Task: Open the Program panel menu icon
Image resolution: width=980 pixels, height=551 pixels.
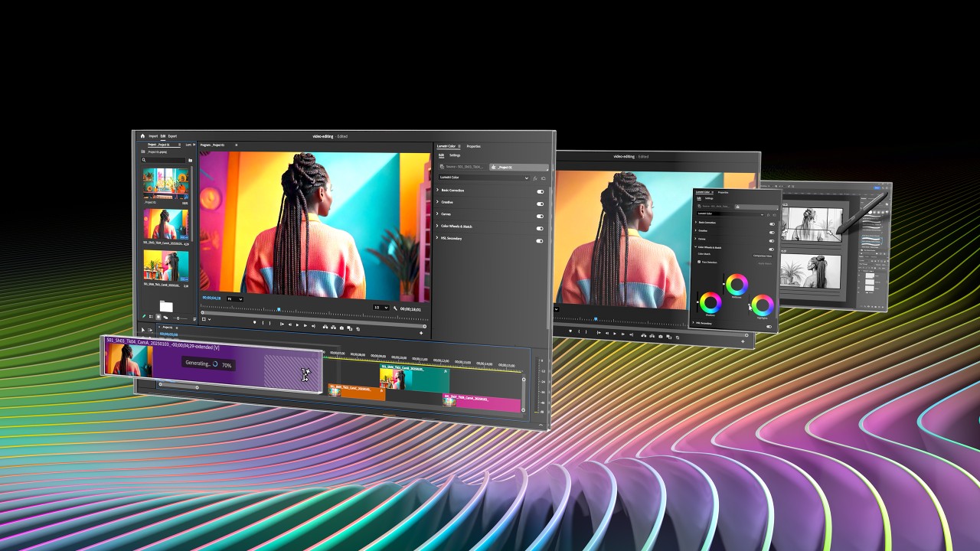Action: tap(236, 145)
